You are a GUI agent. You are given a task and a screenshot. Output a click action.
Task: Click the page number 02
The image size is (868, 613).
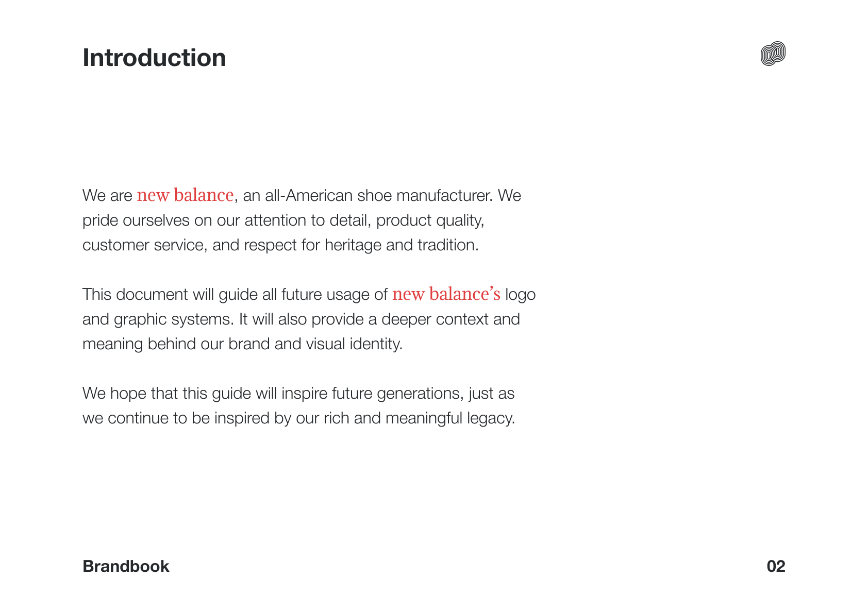click(x=776, y=566)
